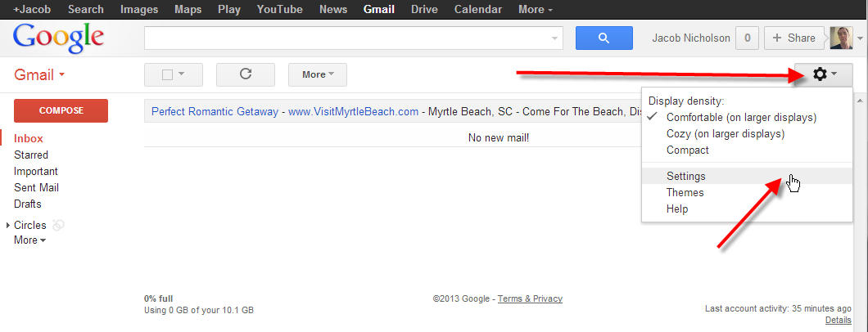Click the Google logo
This screenshot has width=868, height=332.
pos(58,38)
